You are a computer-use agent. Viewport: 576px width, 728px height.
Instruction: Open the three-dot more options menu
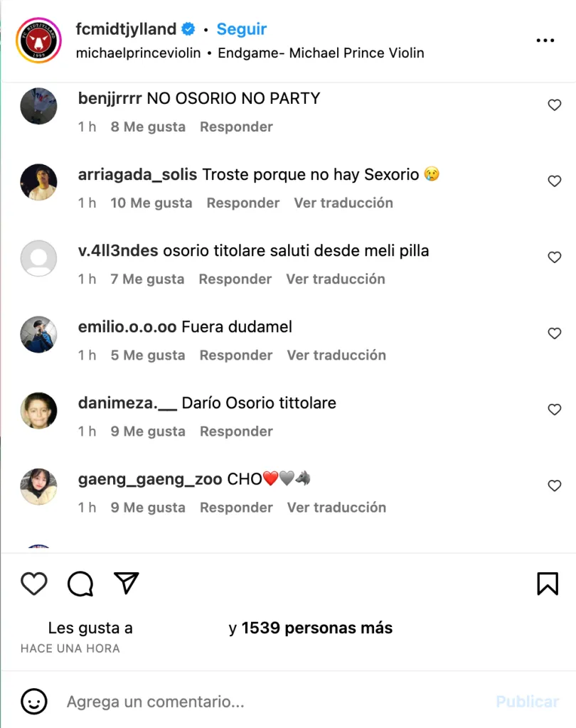coord(545,41)
